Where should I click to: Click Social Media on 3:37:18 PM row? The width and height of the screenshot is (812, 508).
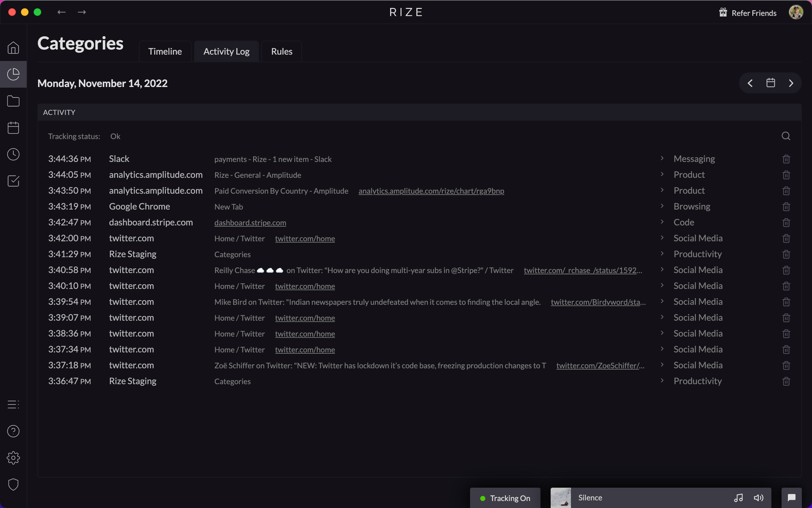click(698, 365)
